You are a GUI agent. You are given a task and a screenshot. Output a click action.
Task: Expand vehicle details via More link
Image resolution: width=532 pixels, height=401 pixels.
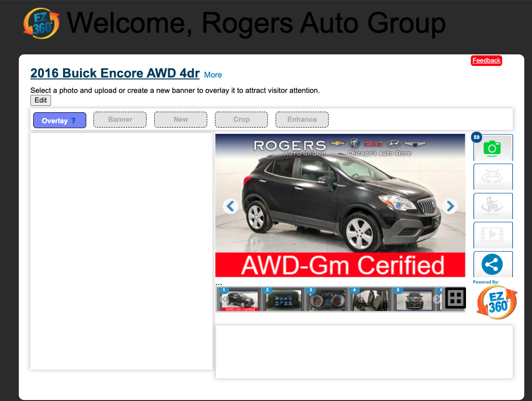pos(213,75)
